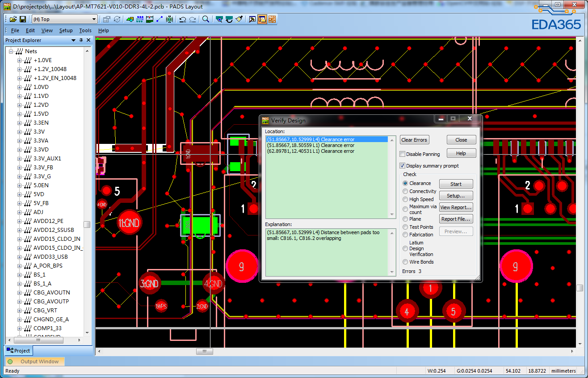Uncheck Display summary prompt
This screenshot has height=378, width=588.
pos(403,166)
